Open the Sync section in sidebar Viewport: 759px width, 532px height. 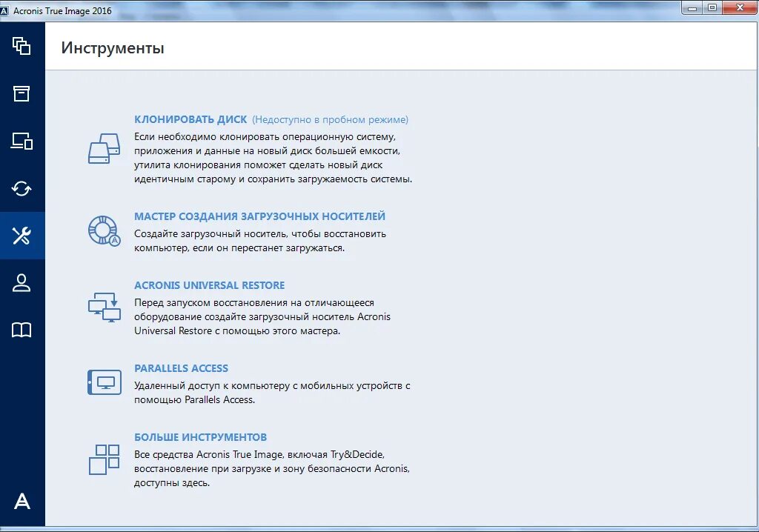click(21, 188)
